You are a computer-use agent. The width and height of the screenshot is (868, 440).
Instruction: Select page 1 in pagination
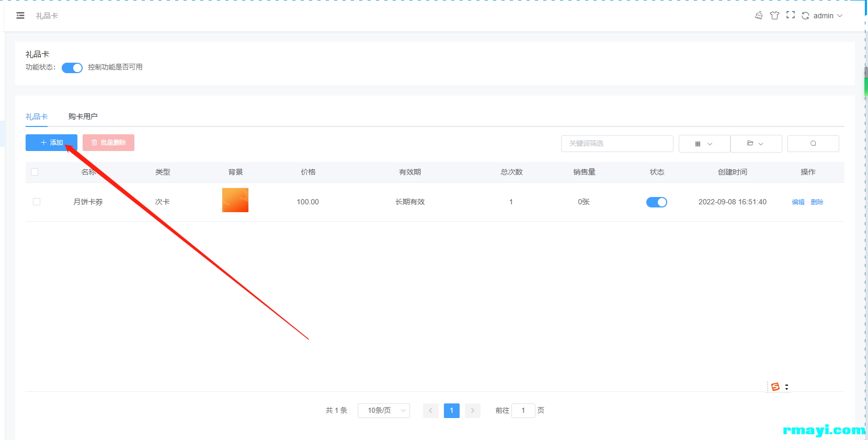tap(451, 411)
